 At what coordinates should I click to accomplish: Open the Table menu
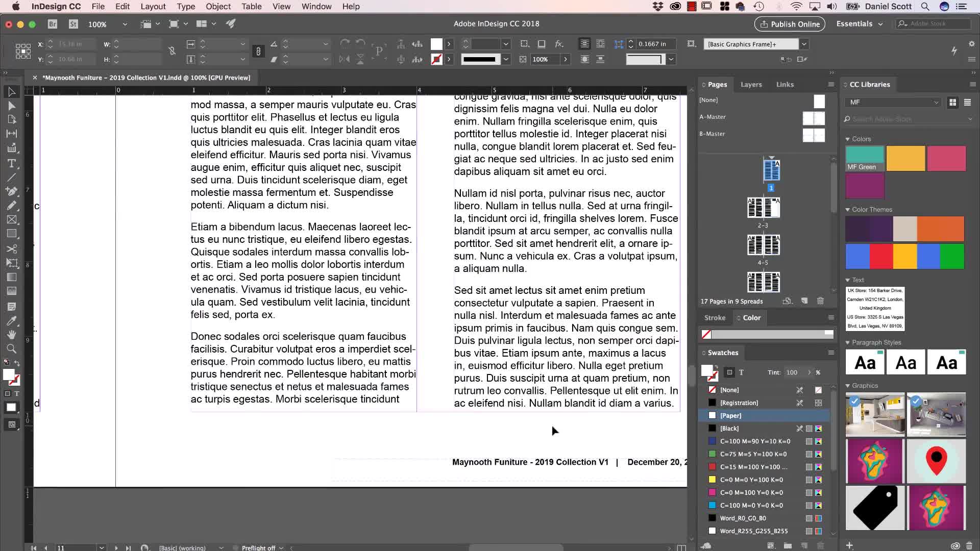pyautogui.click(x=252, y=7)
